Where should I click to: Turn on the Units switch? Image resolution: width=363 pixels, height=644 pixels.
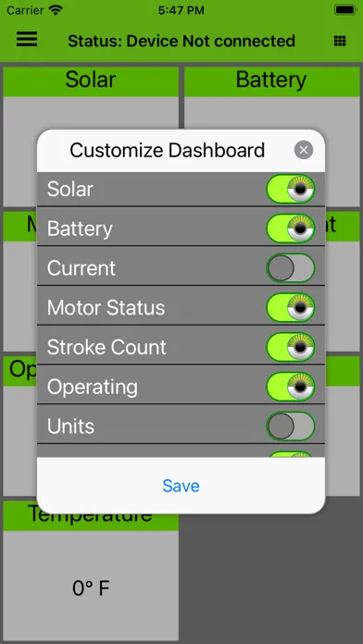[x=291, y=426]
